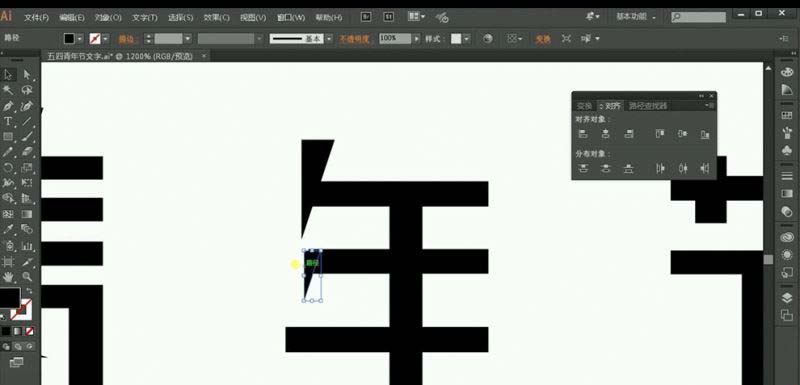Screen dimensions: 800x385
Task: Click the orange 描边 stroke link
Action: coord(126,39)
